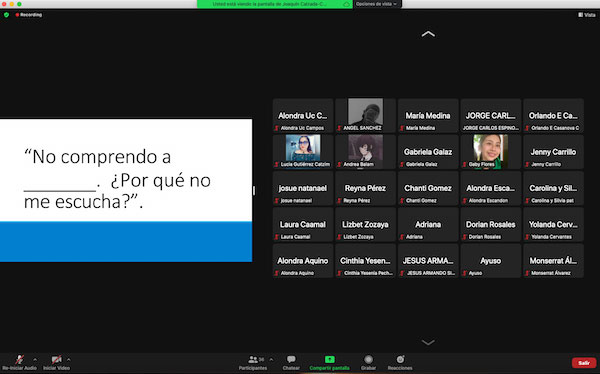The height and width of the screenshot is (374, 600).
Task: Start camera with Iniciar Video icon
Action: (x=56, y=360)
